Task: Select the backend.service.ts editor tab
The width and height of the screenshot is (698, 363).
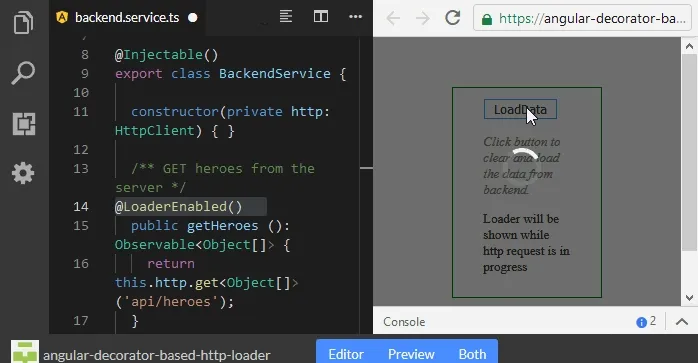Action: click(x=127, y=18)
